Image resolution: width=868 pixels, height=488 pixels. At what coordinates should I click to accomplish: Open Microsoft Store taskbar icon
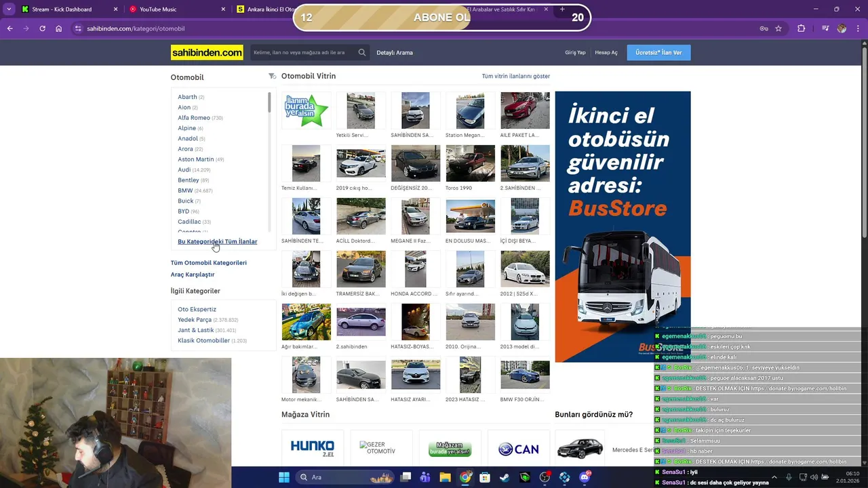485,477
